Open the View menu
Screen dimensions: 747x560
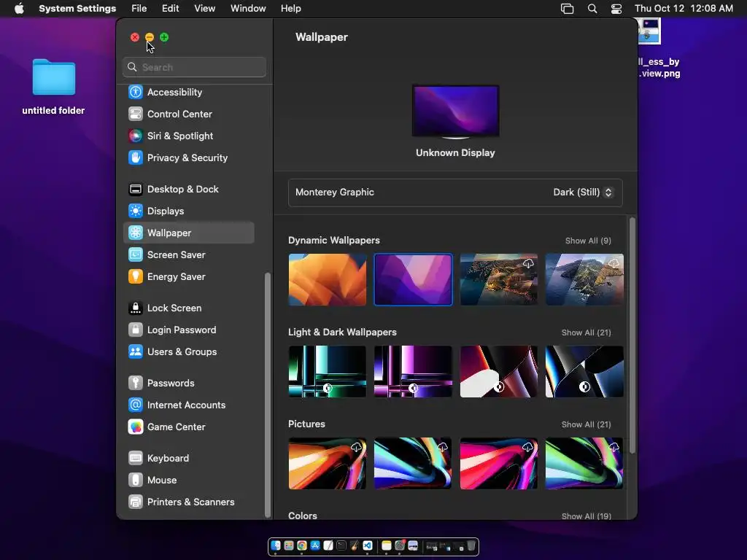coord(204,9)
